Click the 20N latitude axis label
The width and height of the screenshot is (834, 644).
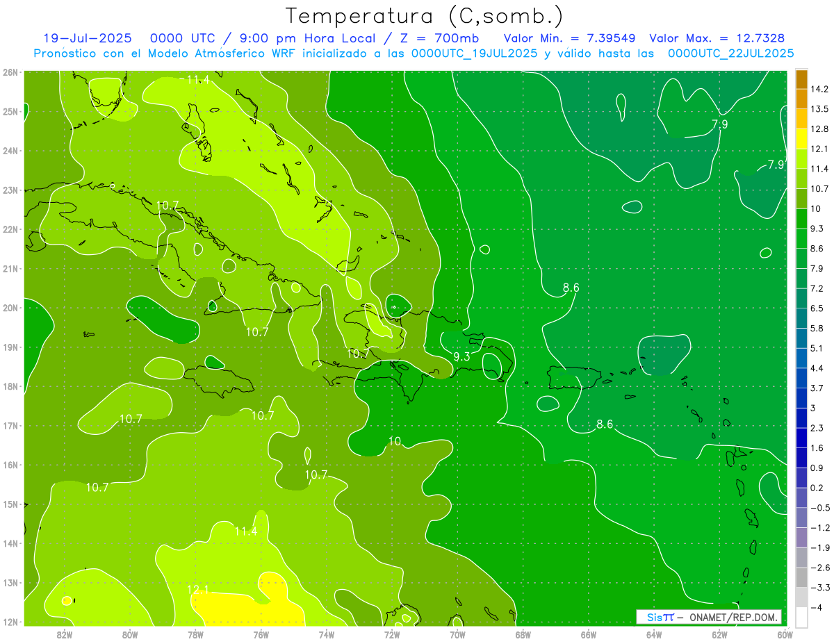click(x=10, y=308)
